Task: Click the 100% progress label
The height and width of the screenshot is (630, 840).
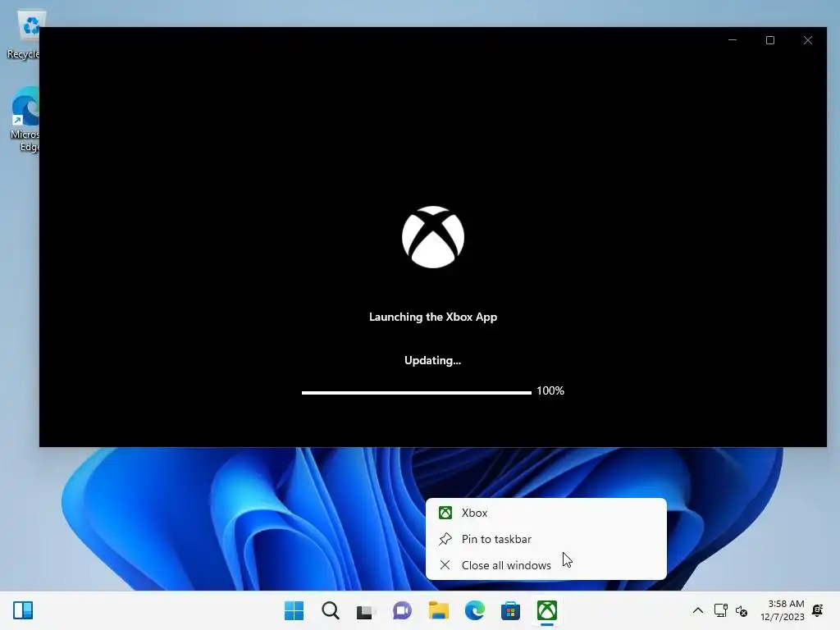Action: click(x=550, y=391)
